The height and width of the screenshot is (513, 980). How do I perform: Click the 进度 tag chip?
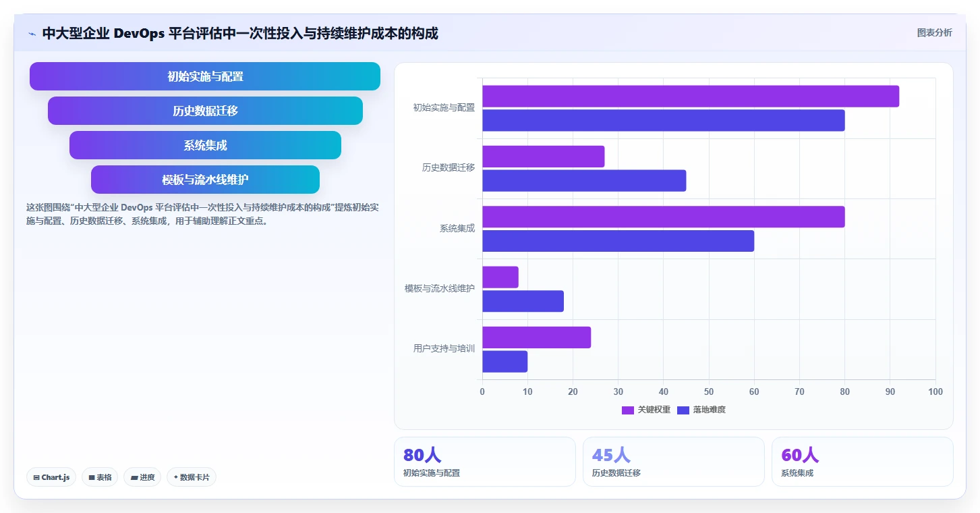(142, 477)
